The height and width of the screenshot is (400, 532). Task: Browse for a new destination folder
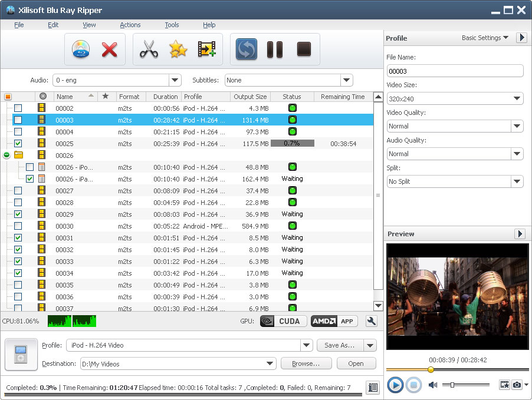[306, 364]
